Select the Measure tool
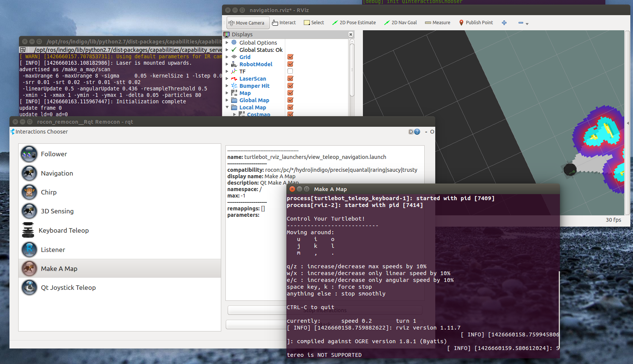 tap(438, 23)
